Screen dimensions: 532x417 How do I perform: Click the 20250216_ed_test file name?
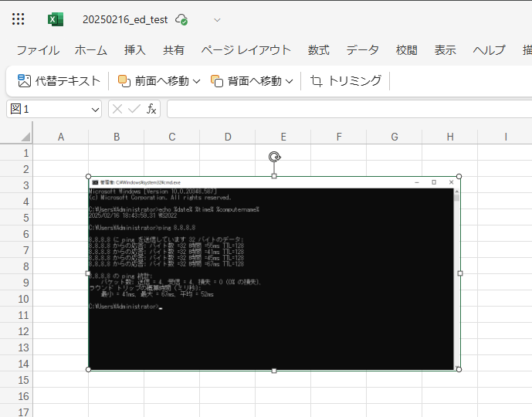pos(124,19)
